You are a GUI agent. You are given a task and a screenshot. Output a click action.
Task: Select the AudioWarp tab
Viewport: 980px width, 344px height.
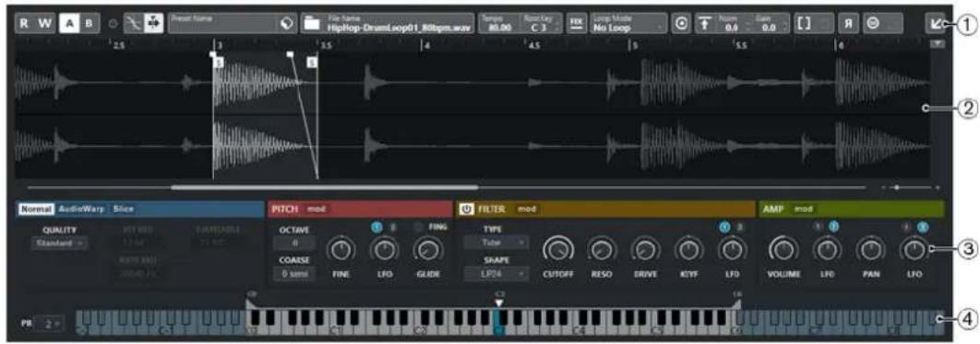(82, 209)
